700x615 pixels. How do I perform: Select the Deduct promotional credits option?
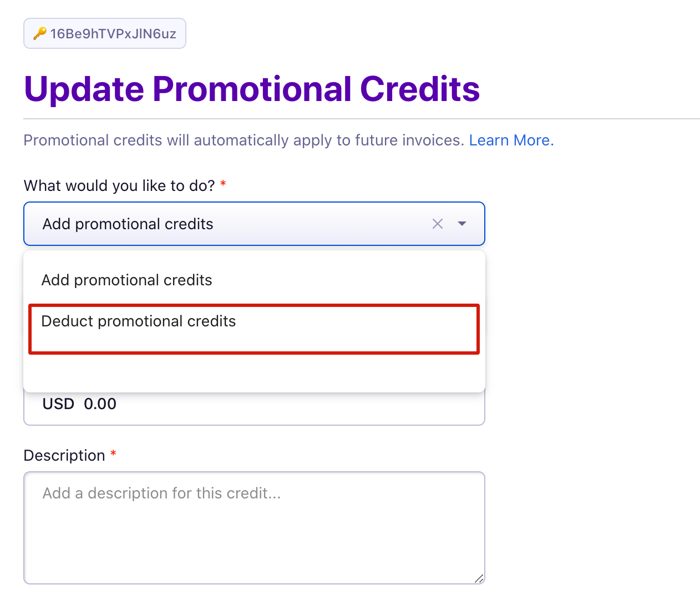139,321
